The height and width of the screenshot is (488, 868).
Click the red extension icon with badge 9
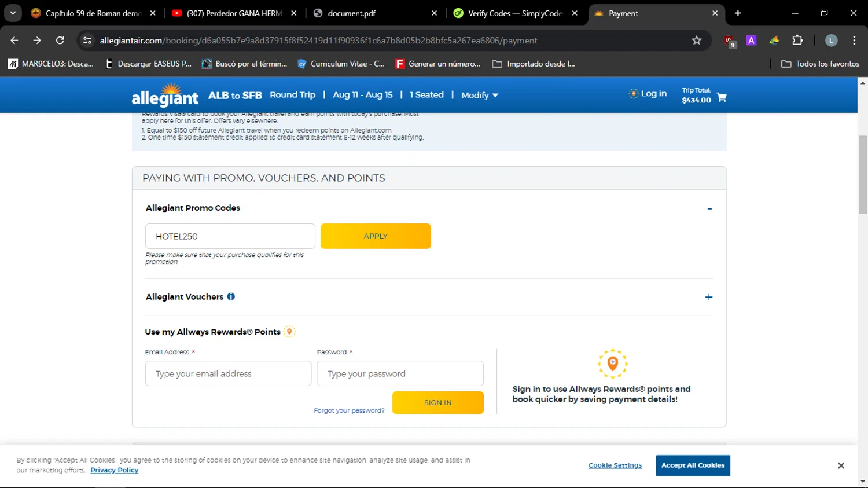click(x=729, y=41)
